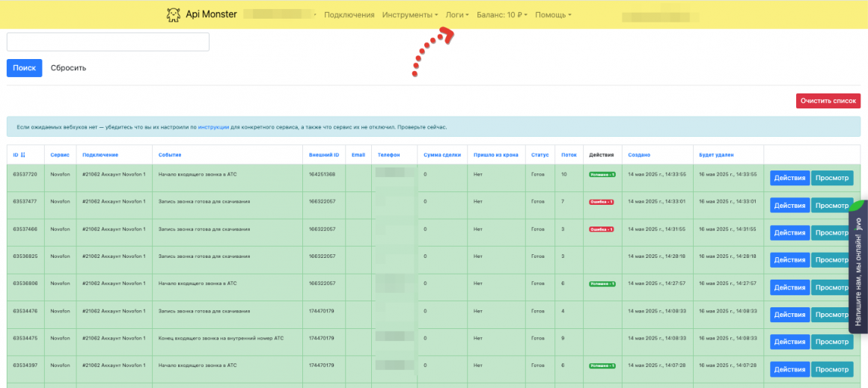Expand the Логи dropdown menu
868x388 pixels.
tap(457, 15)
